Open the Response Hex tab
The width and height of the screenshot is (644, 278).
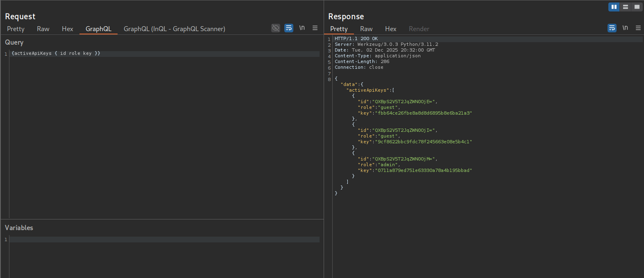tap(390, 29)
